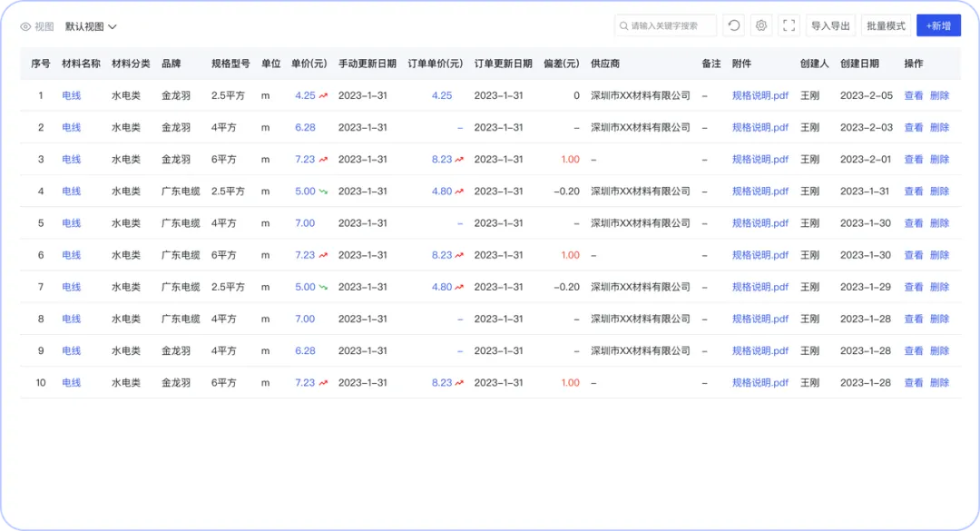Image resolution: width=980 pixels, height=531 pixels.
Task: Click 查看 in row 9
Action: (x=914, y=351)
